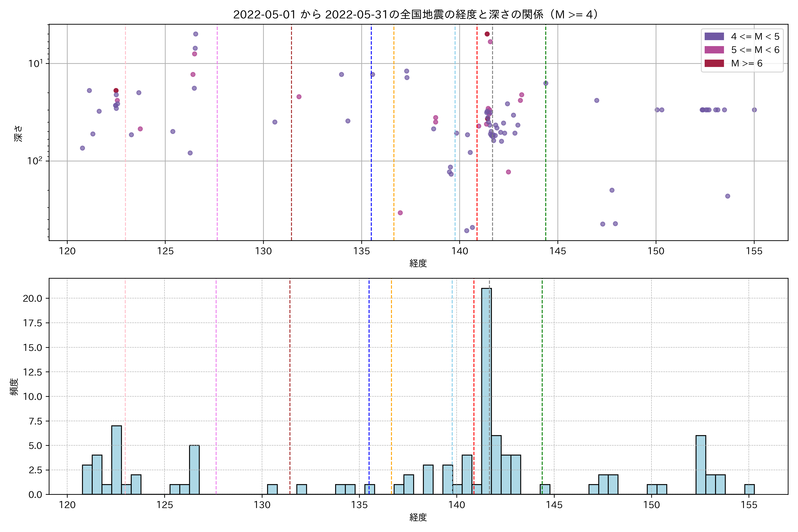Click the M >= 6 legend label text

click(746, 63)
